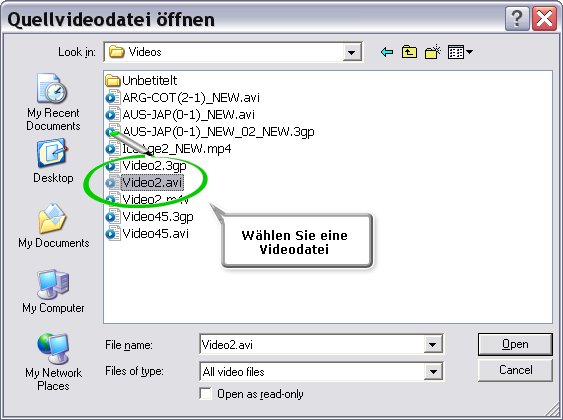Click the ARG-COT(2-1)_NEW.avi file icon
This screenshot has width=563, height=420.
pos(112,98)
